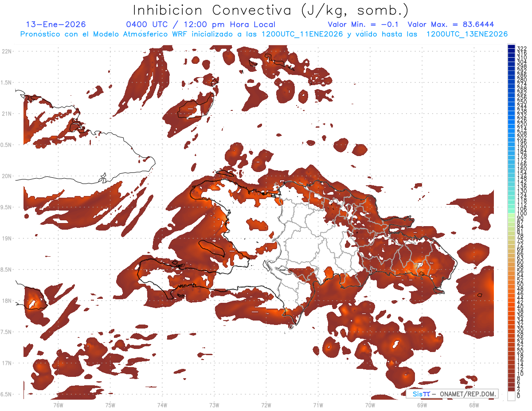Click the '69W' longitude label

pos(422,405)
